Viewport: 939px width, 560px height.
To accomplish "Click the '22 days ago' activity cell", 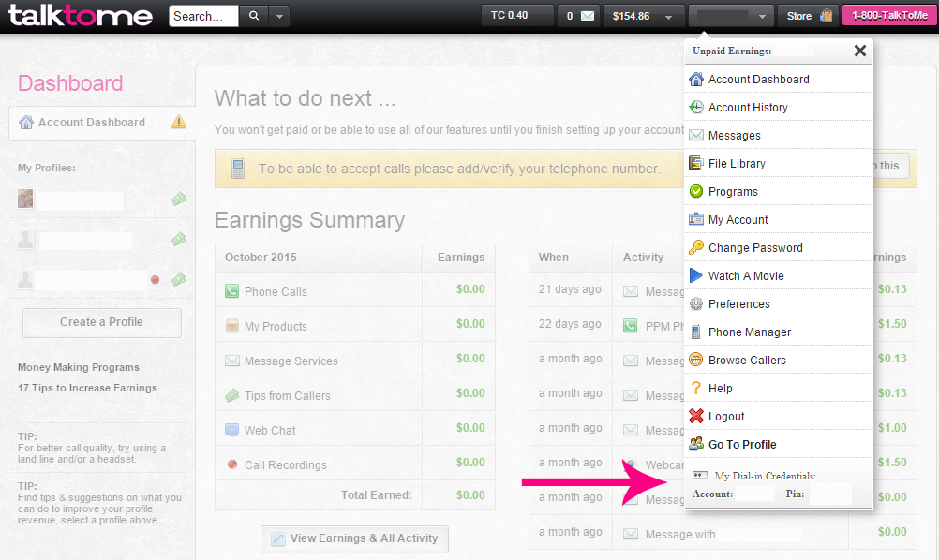I will pyautogui.click(x=570, y=324).
